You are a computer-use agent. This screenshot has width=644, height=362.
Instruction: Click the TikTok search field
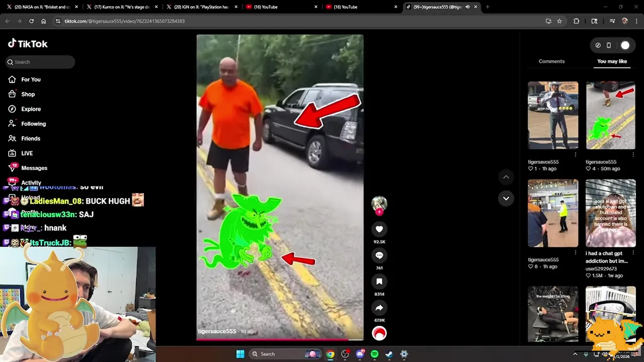[x=40, y=62]
